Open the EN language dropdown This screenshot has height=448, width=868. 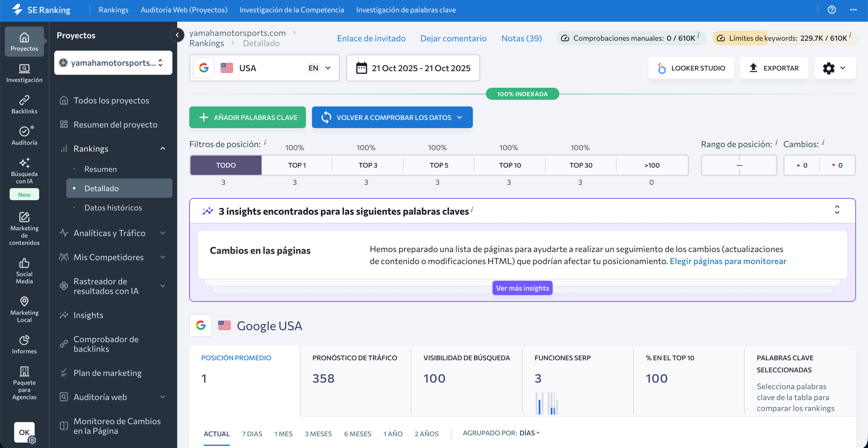pos(319,68)
